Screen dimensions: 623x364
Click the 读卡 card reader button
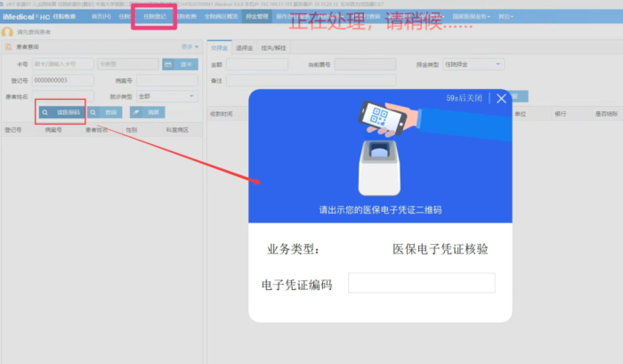pos(180,64)
